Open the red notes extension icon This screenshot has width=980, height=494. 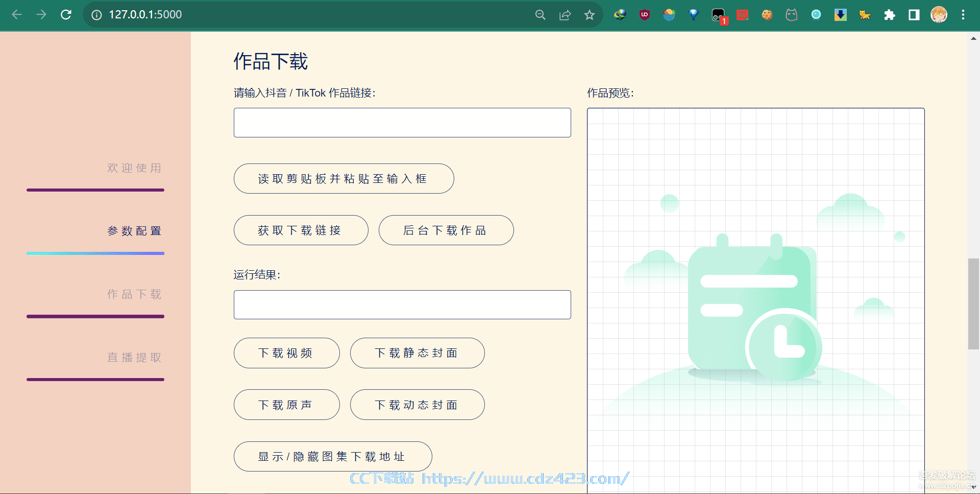pos(743,15)
